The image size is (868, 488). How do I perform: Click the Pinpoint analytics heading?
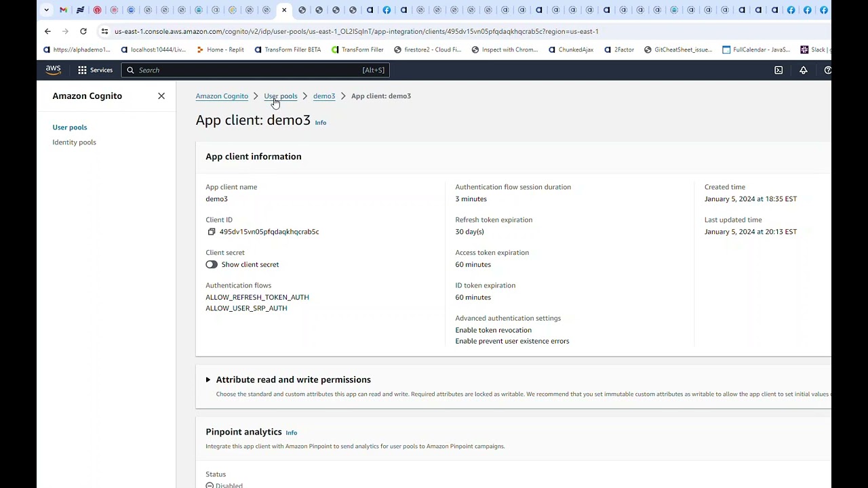click(243, 432)
